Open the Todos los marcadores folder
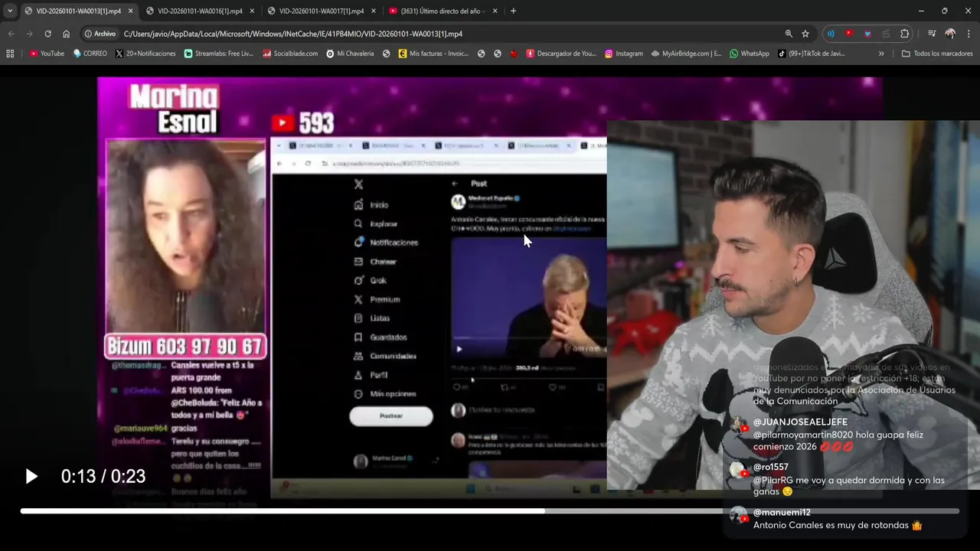Viewport: 980px width, 551px height. click(x=937, y=54)
